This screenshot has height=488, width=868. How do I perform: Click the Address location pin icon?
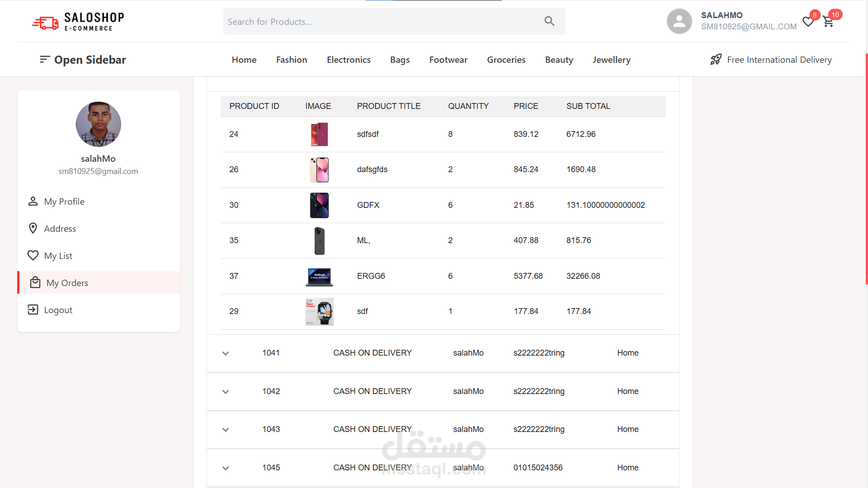[x=33, y=228]
